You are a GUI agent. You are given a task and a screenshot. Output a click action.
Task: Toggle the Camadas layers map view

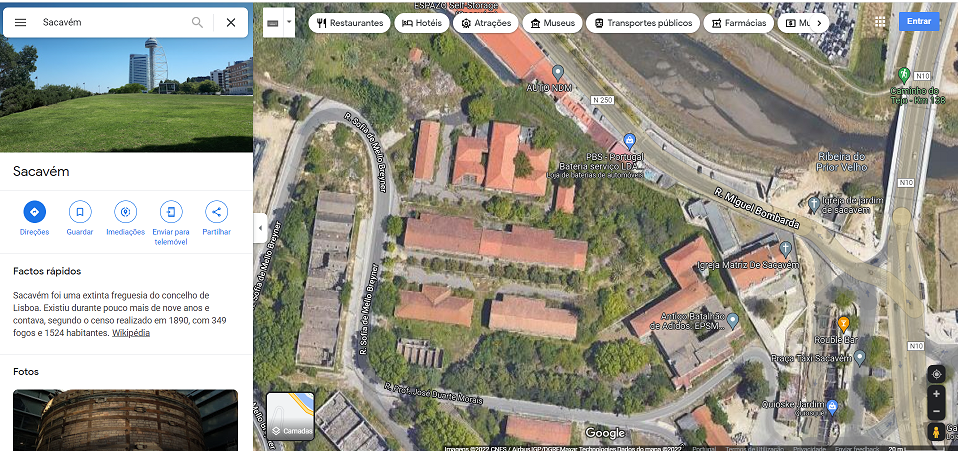pos(291,416)
